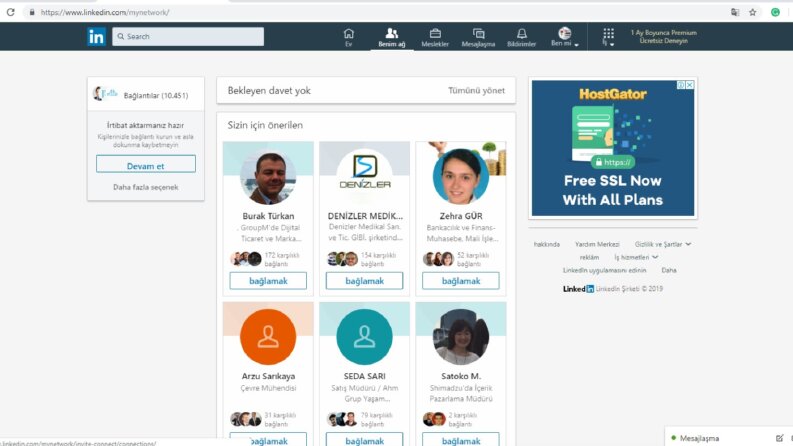The image size is (793, 446).
Task: Click the green browser extension icon
Action: tap(775, 12)
